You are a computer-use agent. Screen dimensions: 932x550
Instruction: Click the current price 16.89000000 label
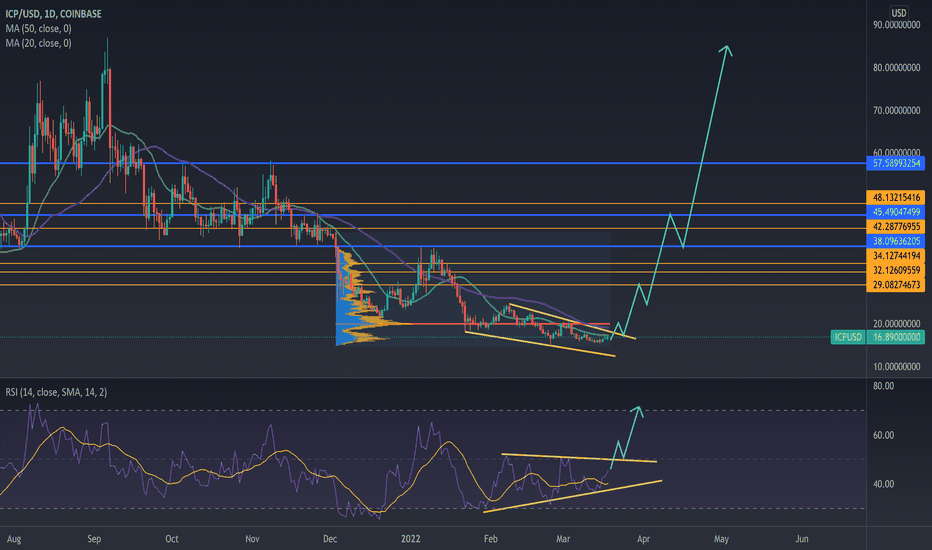896,337
